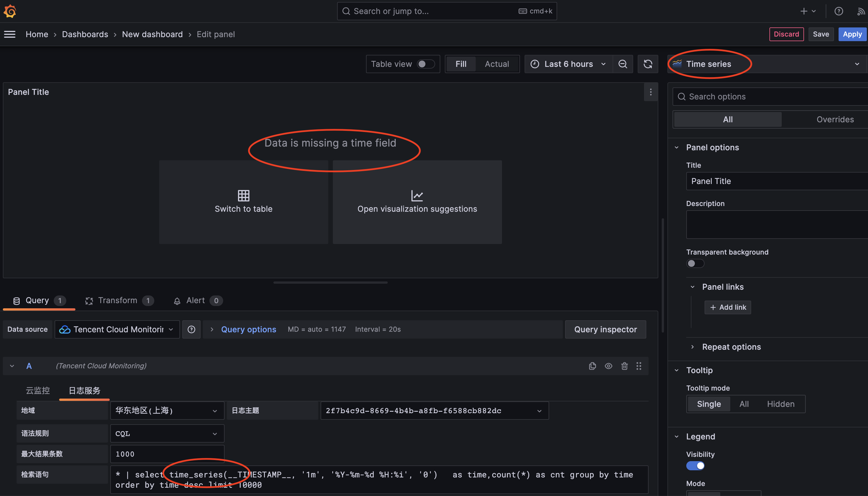This screenshot has height=496, width=868.
Task: Open the 日志主题 topic ID dropdown
Action: (434, 411)
